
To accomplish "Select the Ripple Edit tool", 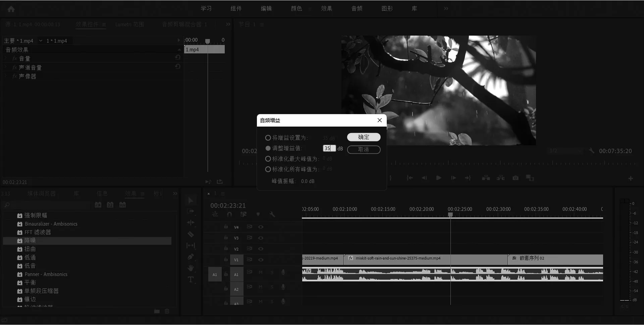I will 191,223.
